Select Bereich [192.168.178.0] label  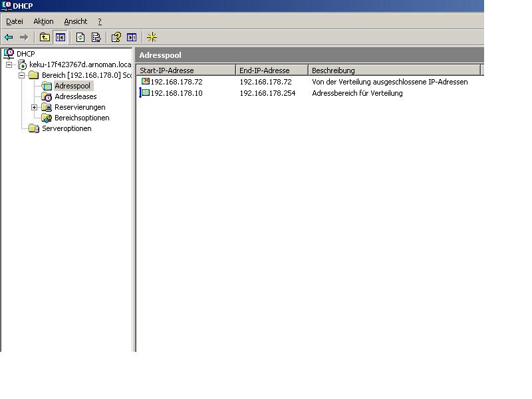(x=86, y=75)
